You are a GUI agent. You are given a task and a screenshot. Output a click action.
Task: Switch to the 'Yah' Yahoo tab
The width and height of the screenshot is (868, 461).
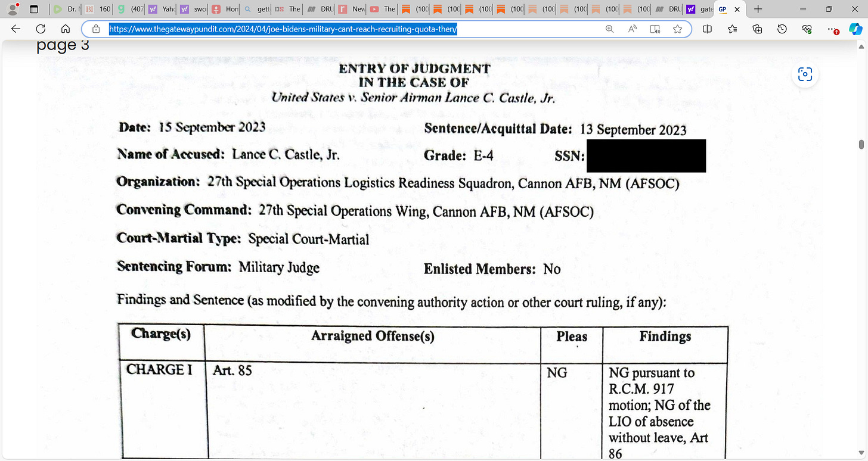point(161,9)
